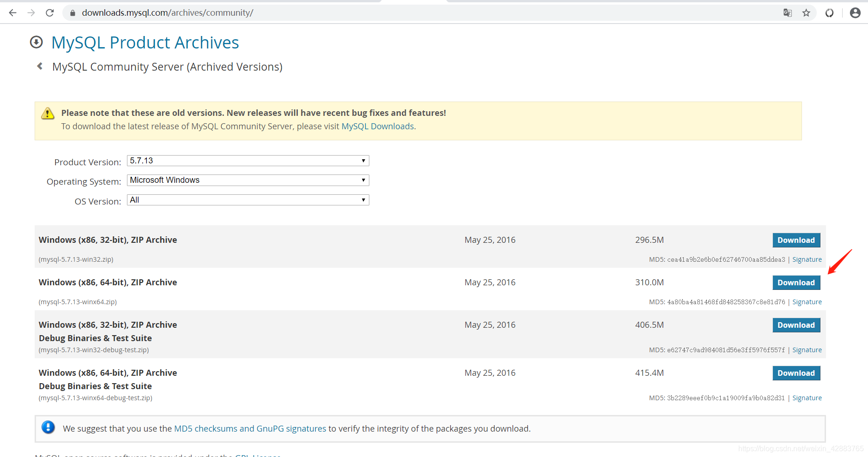Image resolution: width=868 pixels, height=457 pixels.
Task: Click the download circle icon beside the title
Action: (x=36, y=42)
